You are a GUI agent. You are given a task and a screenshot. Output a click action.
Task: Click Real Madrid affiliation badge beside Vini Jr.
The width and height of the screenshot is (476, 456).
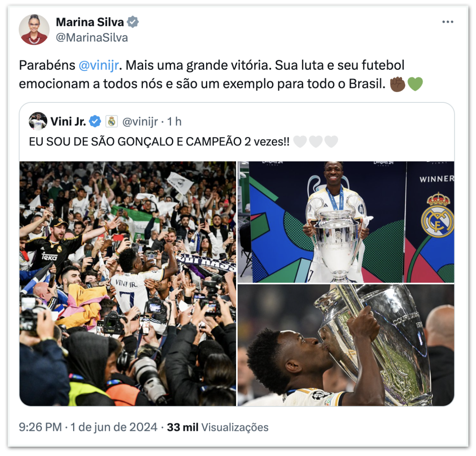112,121
